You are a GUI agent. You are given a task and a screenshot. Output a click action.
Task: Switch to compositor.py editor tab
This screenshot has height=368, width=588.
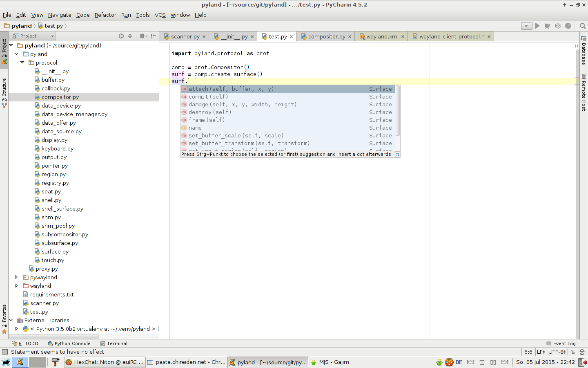pos(326,36)
